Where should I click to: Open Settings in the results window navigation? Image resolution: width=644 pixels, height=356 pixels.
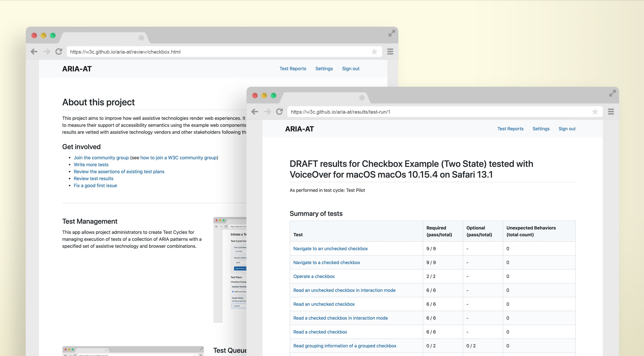pyautogui.click(x=541, y=129)
